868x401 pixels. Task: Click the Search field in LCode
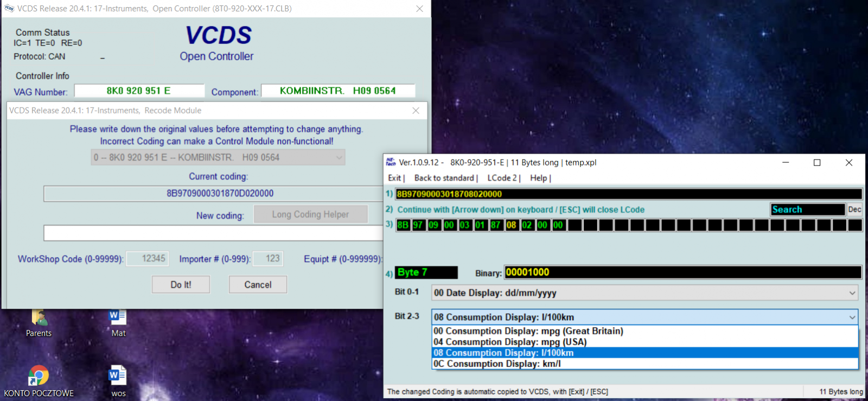808,209
